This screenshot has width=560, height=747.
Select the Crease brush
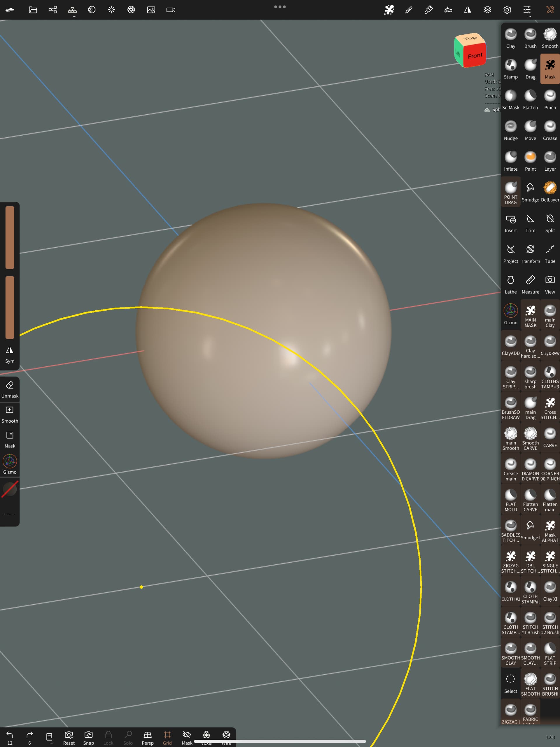click(x=549, y=130)
